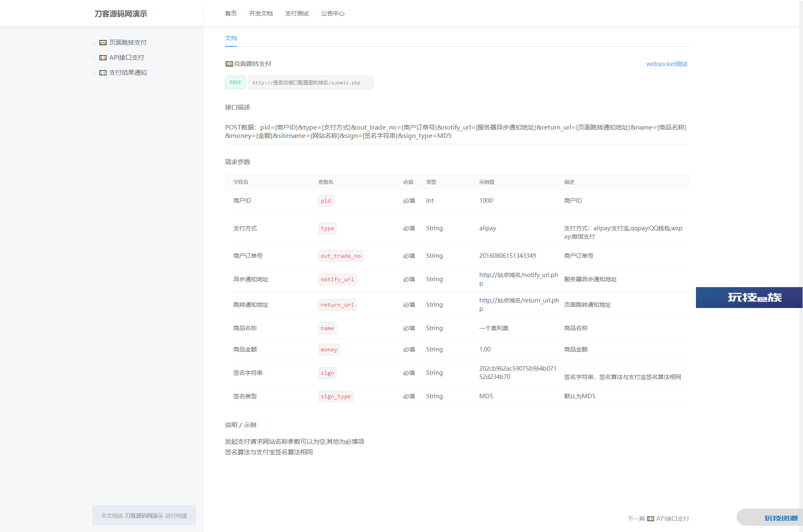Click the submit.php URL field
803x532 pixels.
click(x=311, y=82)
